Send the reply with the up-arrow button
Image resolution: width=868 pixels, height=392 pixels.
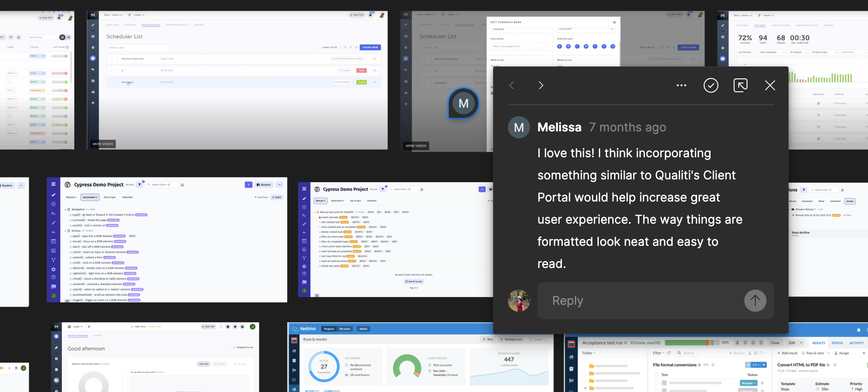pos(755,301)
